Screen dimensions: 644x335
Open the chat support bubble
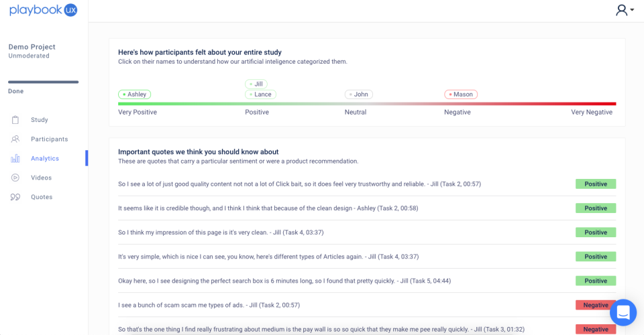point(623,312)
